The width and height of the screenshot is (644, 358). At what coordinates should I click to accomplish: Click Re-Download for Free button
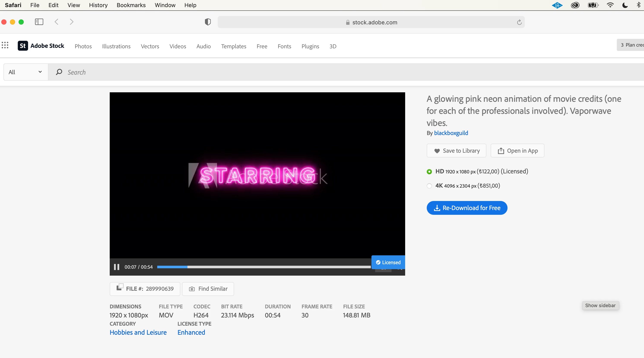click(467, 208)
